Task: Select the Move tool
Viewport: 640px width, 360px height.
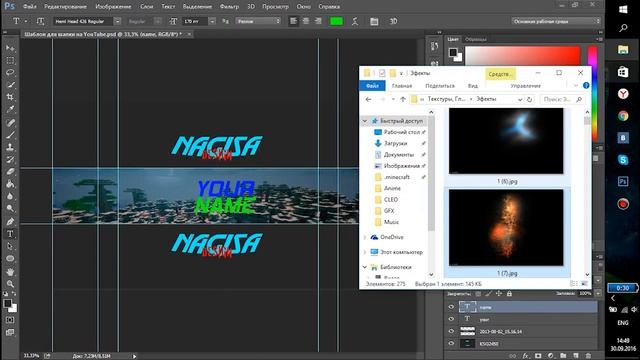Action: 10,48
